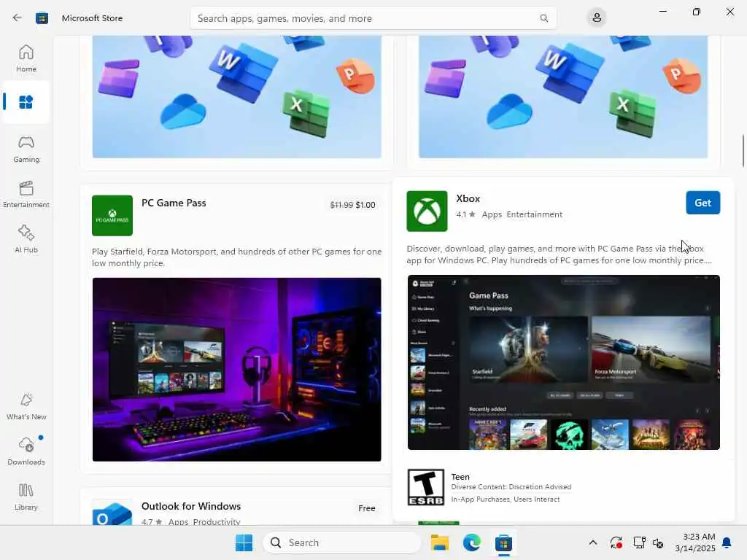Go back using the back arrow
Image resolution: width=747 pixels, height=560 pixels.
point(18,18)
